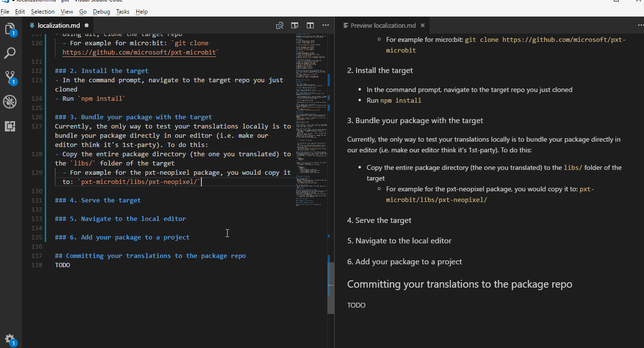Open the Help menu
The height and width of the screenshot is (348, 644).
point(142,11)
